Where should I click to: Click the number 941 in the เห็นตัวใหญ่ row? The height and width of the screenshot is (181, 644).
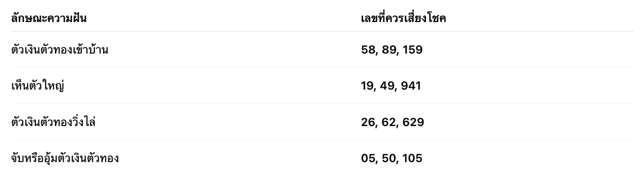[x=411, y=86]
